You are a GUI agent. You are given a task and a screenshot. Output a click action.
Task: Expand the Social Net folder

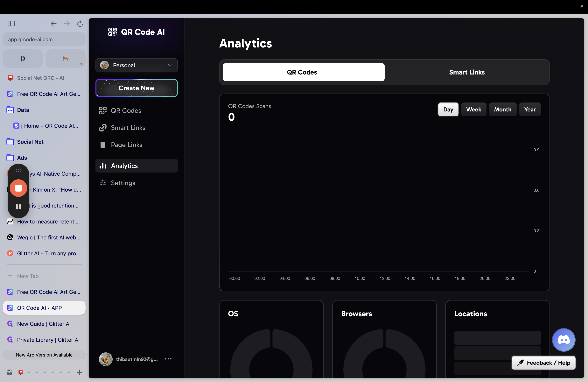click(44, 142)
